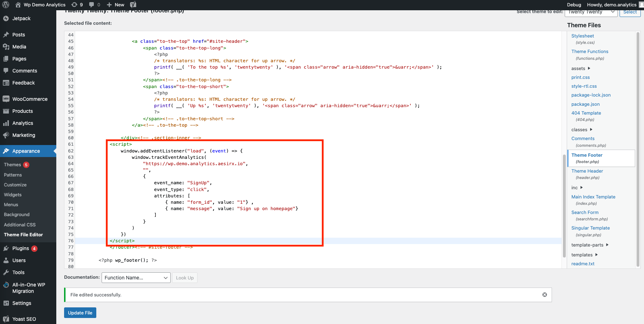Open the Function Name documentation dropdown
This screenshot has width=644, height=324.
136,278
